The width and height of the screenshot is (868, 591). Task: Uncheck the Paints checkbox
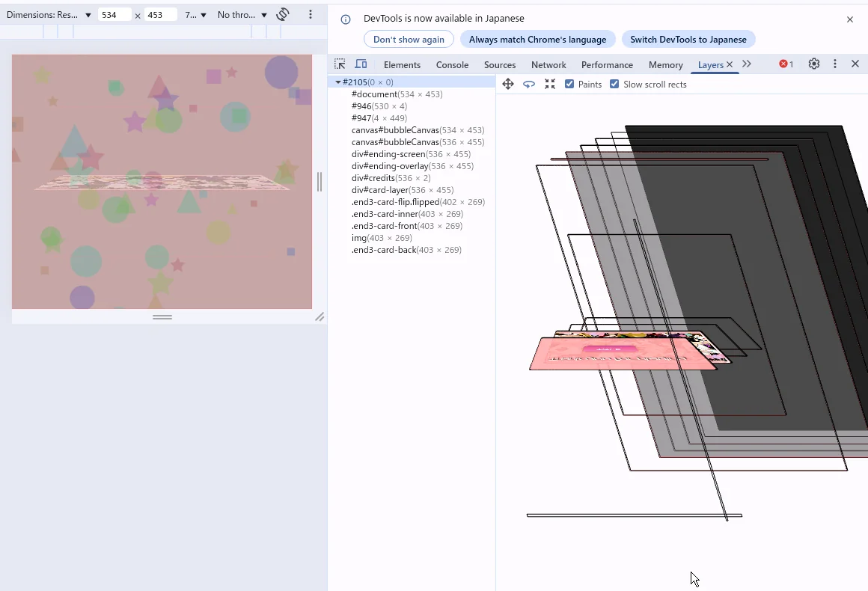(569, 85)
